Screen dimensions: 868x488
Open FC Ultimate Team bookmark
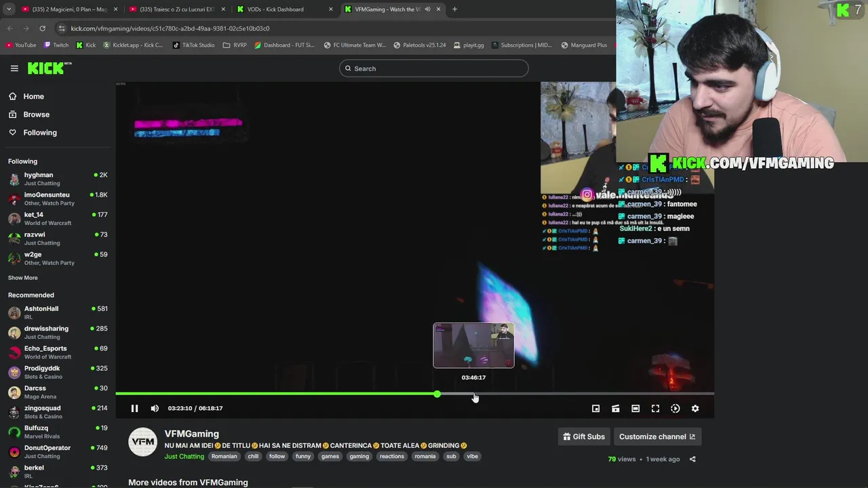pos(355,45)
